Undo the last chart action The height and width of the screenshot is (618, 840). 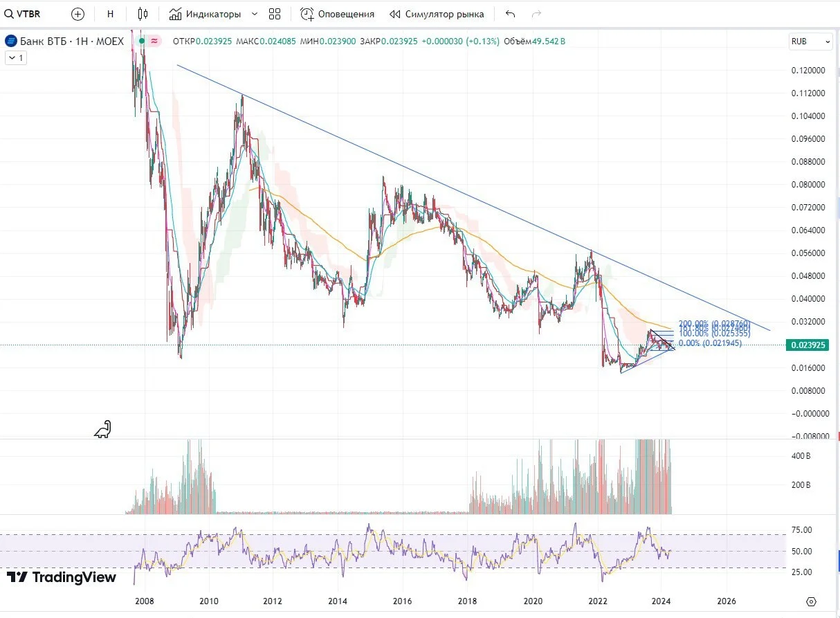pos(511,14)
